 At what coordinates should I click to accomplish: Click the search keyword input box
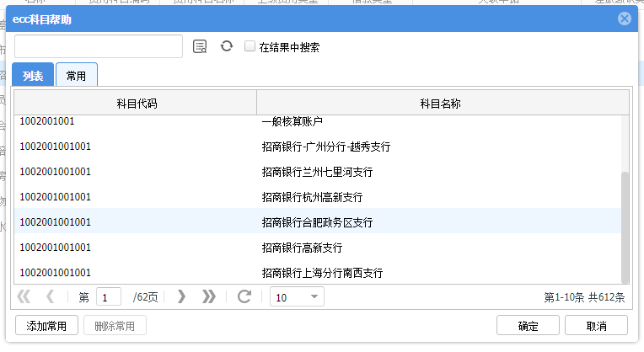[x=99, y=46]
